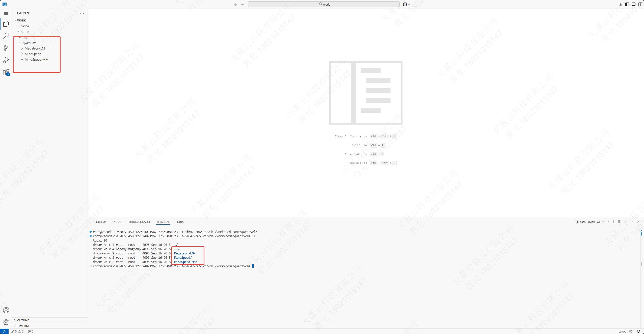Open Customize Layout in title bar
The image size is (644, 334).
pyautogui.click(x=621, y=4)
